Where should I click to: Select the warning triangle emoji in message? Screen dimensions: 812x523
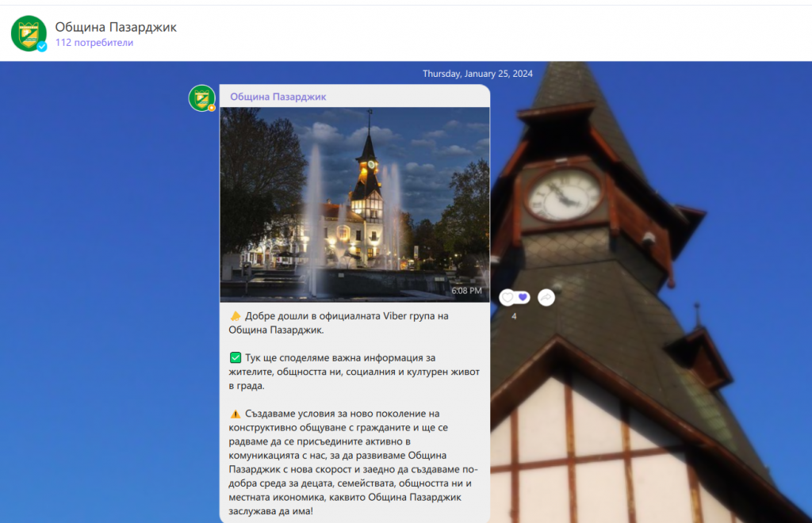(x=236, y=414)
